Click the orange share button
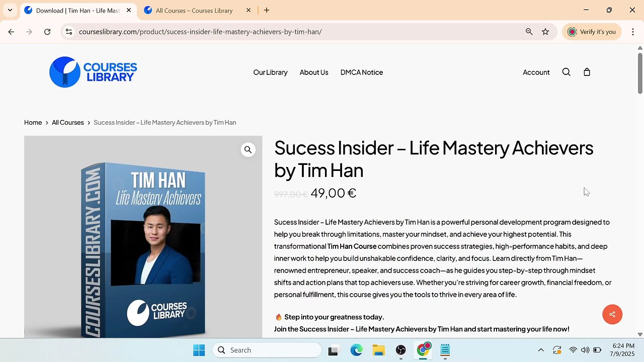This screenshot has width=644, height=362. pyautogui.click(x=612, y=314)
